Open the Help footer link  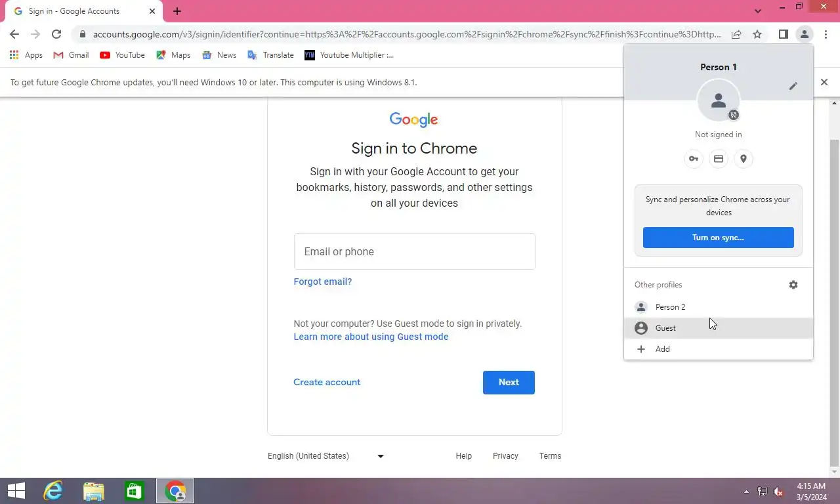[464, 456]
